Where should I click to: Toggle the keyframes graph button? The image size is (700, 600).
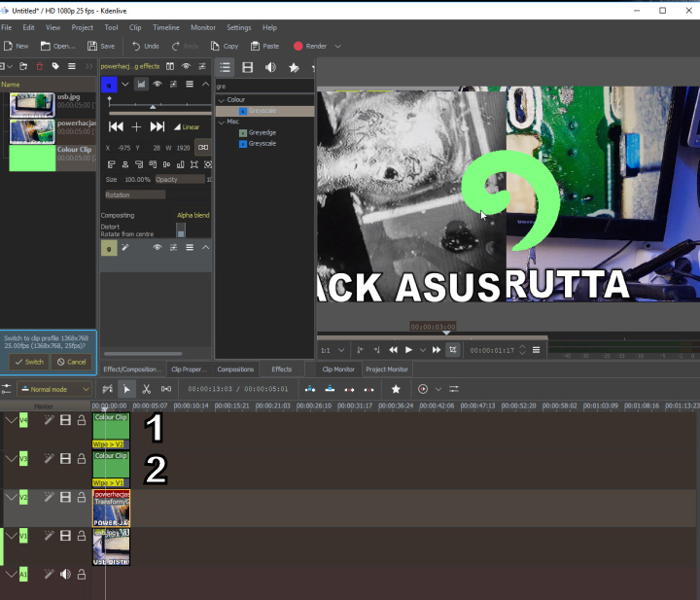point(141,84)
